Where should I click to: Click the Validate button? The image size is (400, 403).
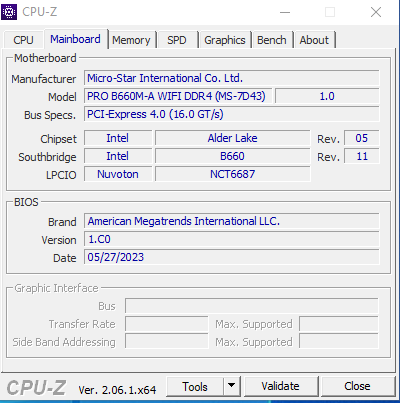coord(280,386)
